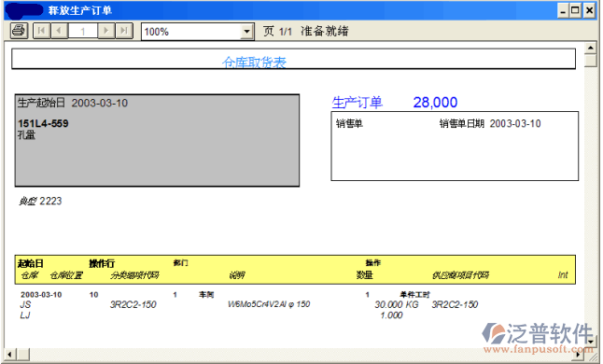
Task: Maximize the 释放生产订单 window
Action: (x=576, y=10)
